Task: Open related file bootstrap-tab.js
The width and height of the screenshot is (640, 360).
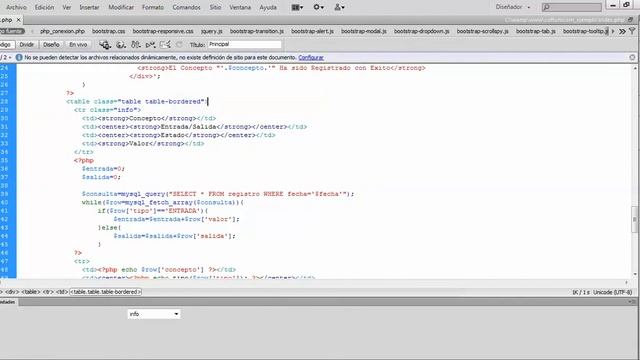Action: (536, 31)
